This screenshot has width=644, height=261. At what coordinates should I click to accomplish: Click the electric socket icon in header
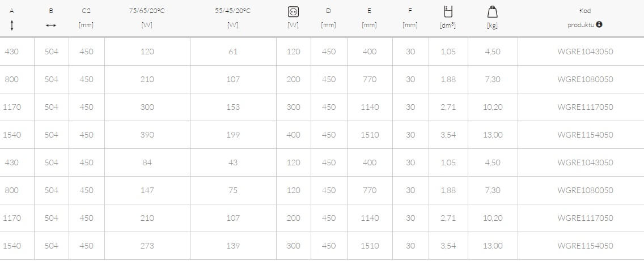click(x=293, y=12)
